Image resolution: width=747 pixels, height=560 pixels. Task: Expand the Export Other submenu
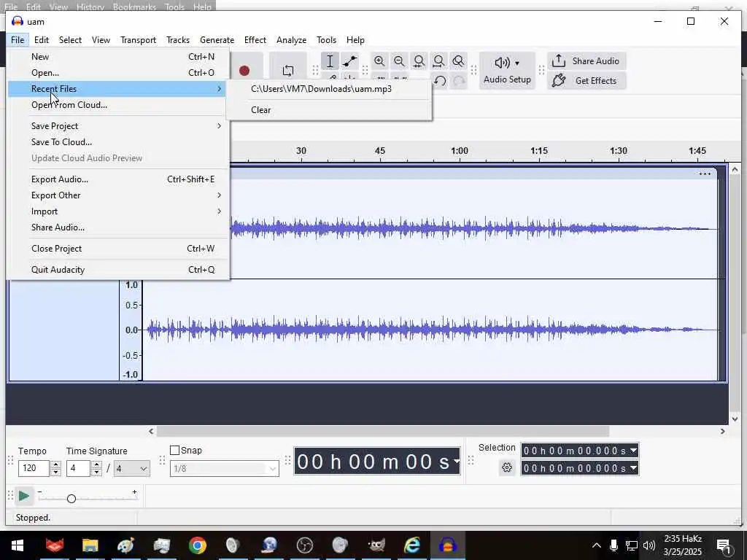(x=119, y=195)
